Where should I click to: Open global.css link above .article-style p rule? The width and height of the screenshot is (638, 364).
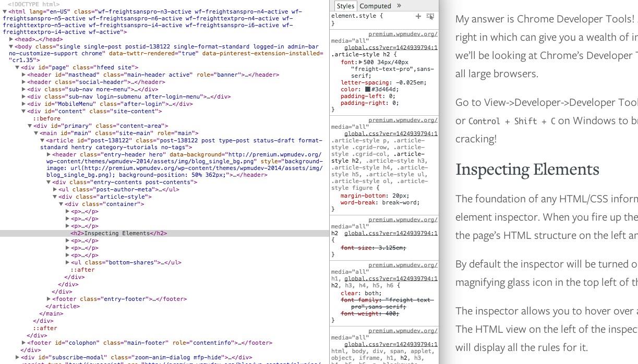click(391, 134)
